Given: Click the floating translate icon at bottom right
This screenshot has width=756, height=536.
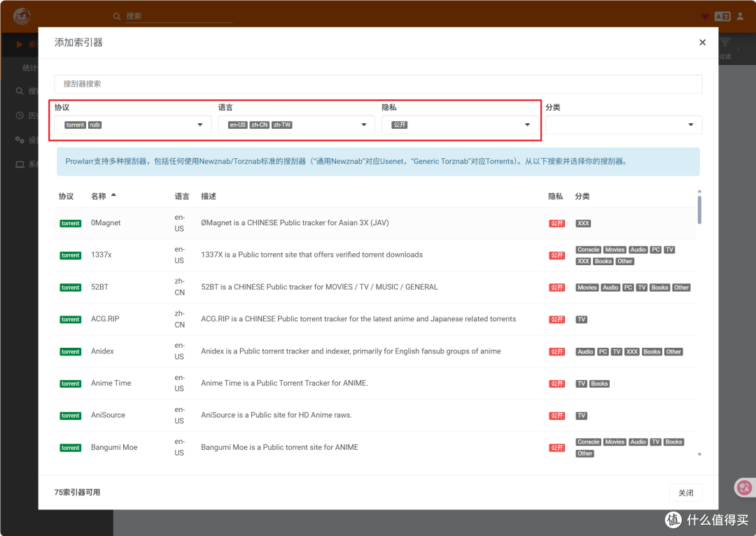Looking at the screenshot, I should [744, 487].
